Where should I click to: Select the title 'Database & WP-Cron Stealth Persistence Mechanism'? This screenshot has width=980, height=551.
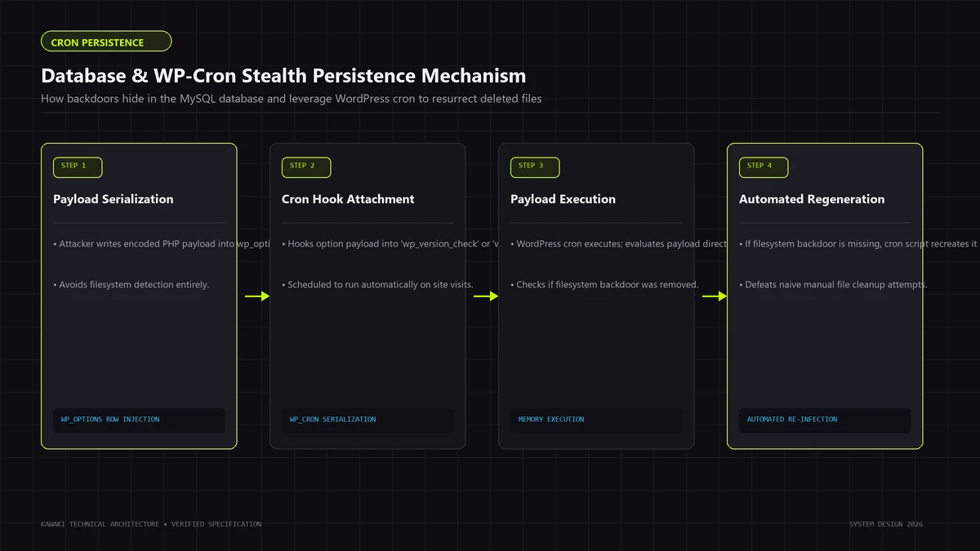click(x=283, y=76)
